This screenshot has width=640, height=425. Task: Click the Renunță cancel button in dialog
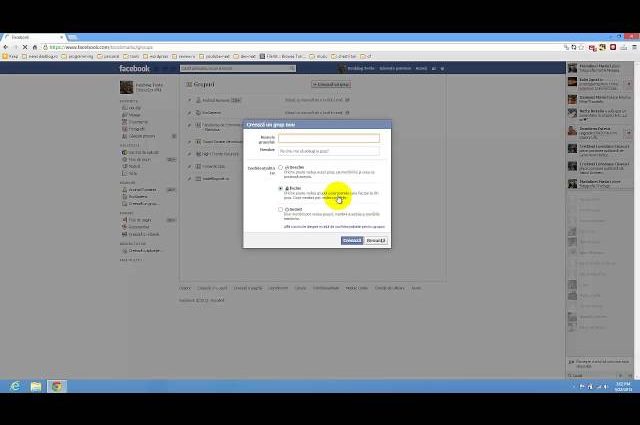[376, 240]
